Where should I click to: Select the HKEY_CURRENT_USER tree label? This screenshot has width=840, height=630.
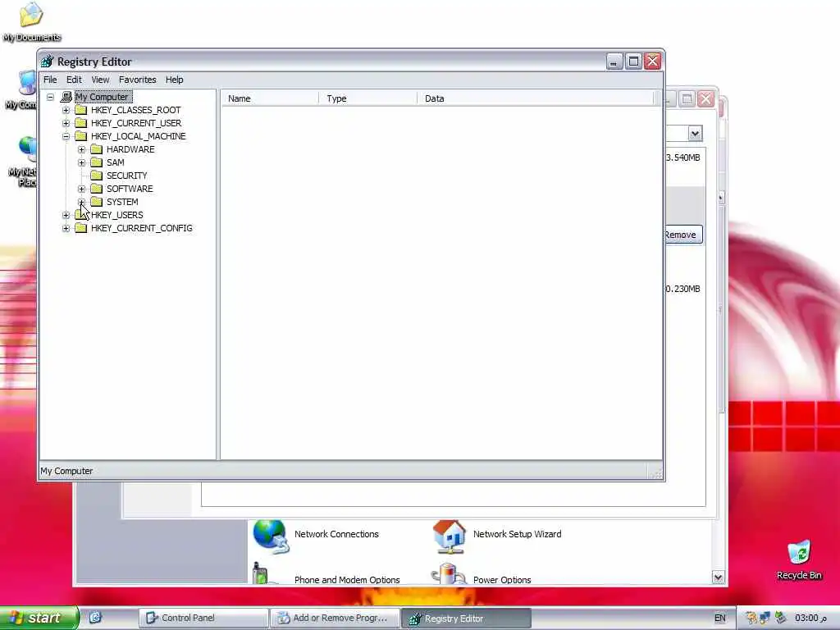click(x=136, y=123)
